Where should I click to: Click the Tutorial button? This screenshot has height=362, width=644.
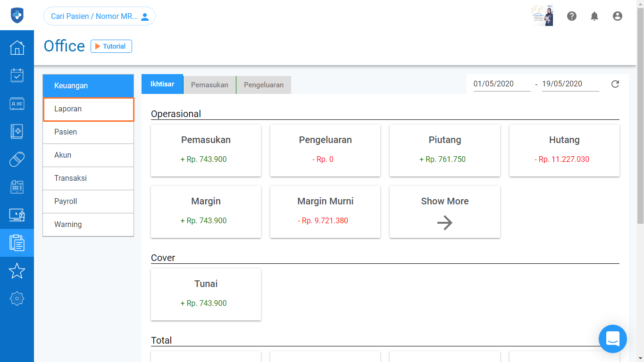point(111,46)
